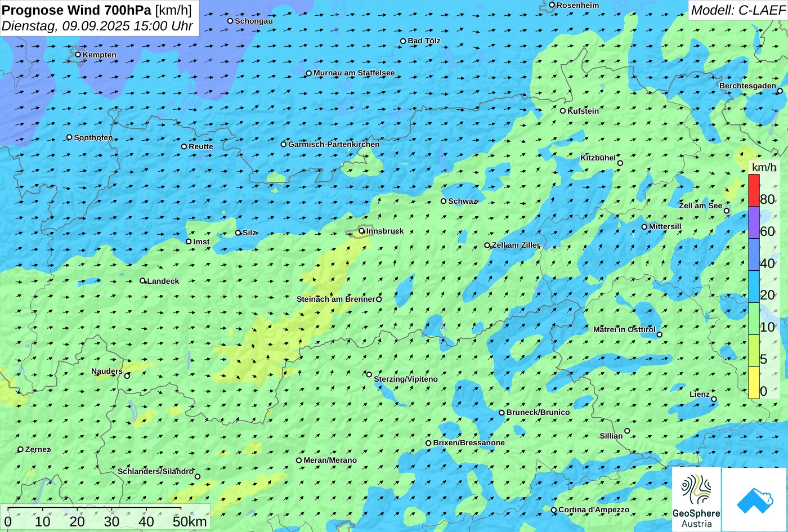
Task: Click the 'Steinach am Brenner' label
Action: click(335, 299)
